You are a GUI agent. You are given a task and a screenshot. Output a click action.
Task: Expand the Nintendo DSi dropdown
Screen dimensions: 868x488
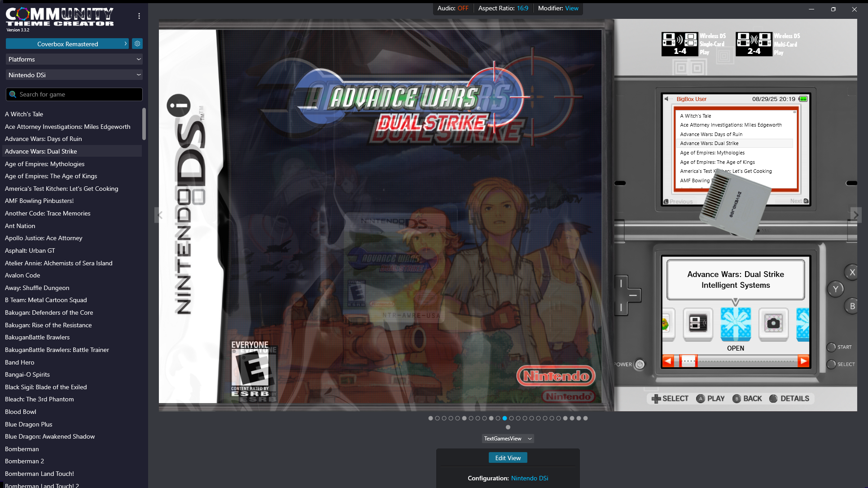point(74,75)
